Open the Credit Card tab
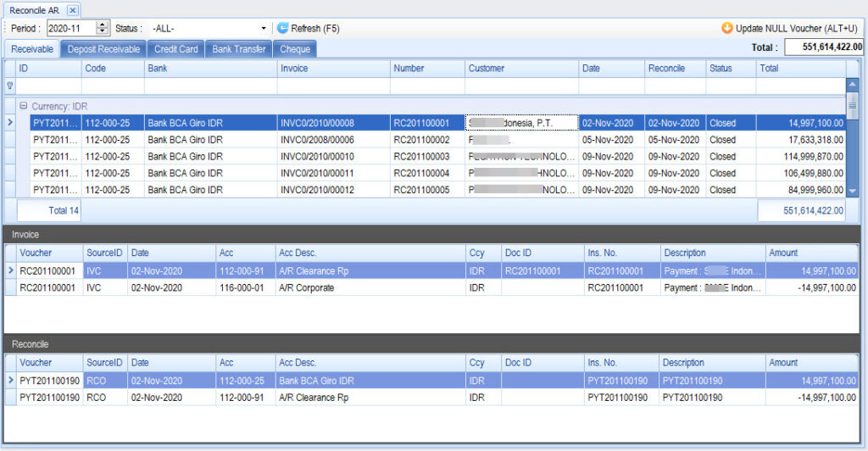 pyautogui.click(x=175, y=49)
